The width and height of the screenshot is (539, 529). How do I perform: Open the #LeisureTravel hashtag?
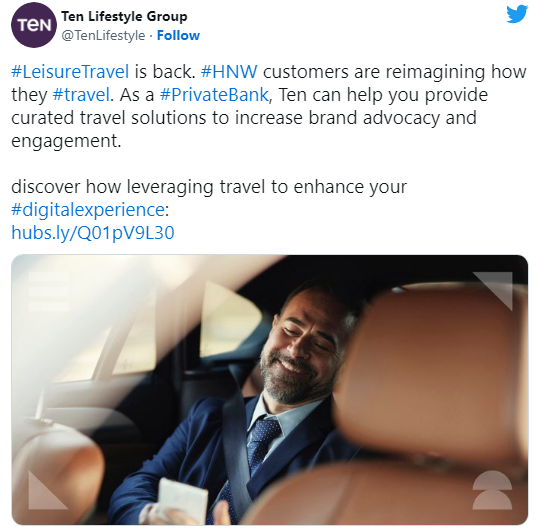(x=70, y=71)
